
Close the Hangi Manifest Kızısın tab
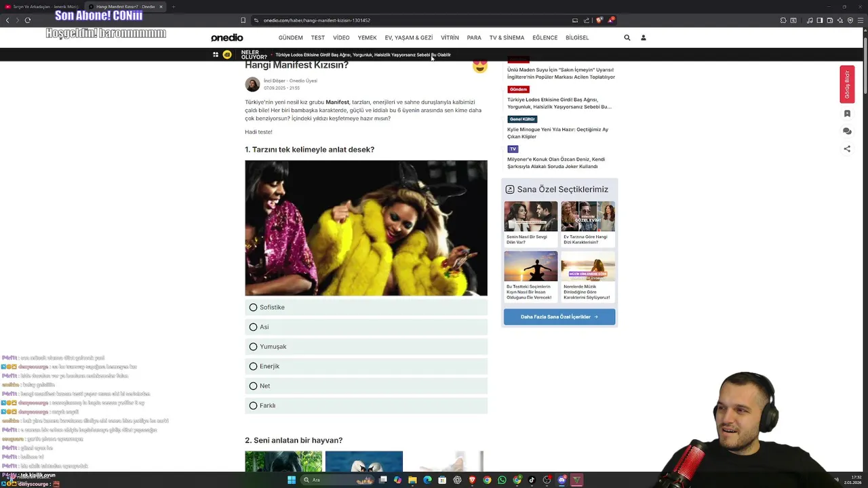(161, 7)
